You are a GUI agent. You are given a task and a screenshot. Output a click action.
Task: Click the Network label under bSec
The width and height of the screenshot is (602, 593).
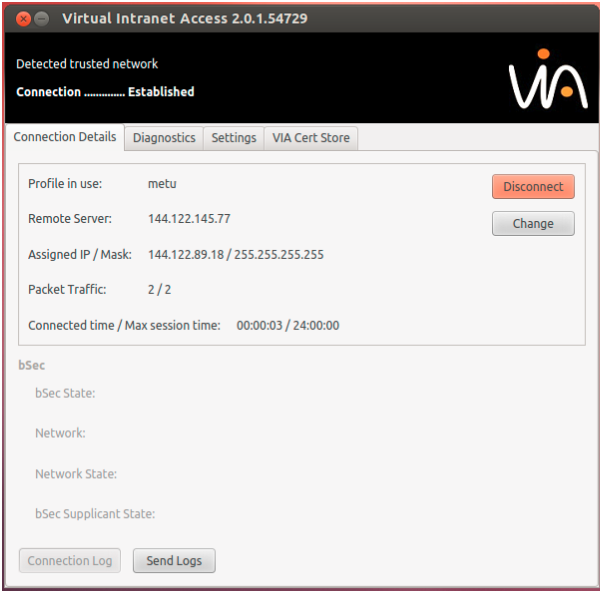[x=60, y=433]
